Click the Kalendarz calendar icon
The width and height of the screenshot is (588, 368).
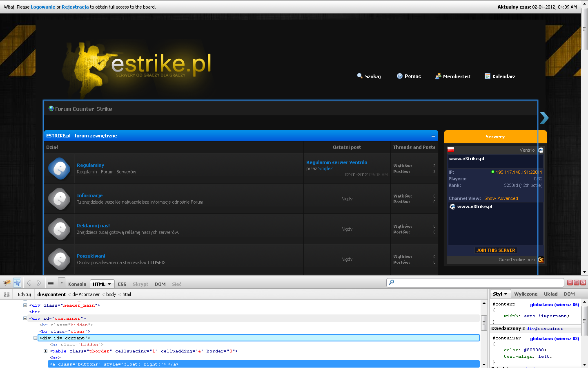tap(487, 76)
